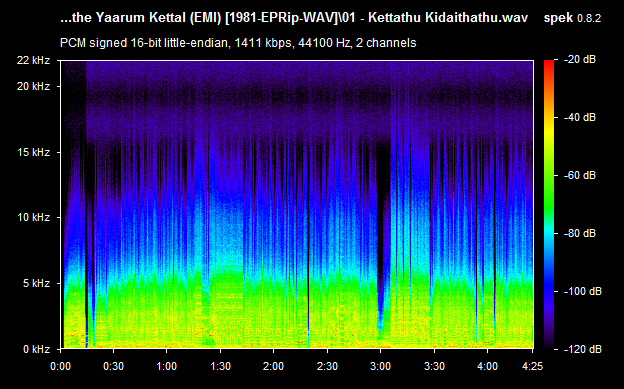The image size is (624, 389).
Task: Click the 5 kHz axis label
Action: (x=36, y=283)
